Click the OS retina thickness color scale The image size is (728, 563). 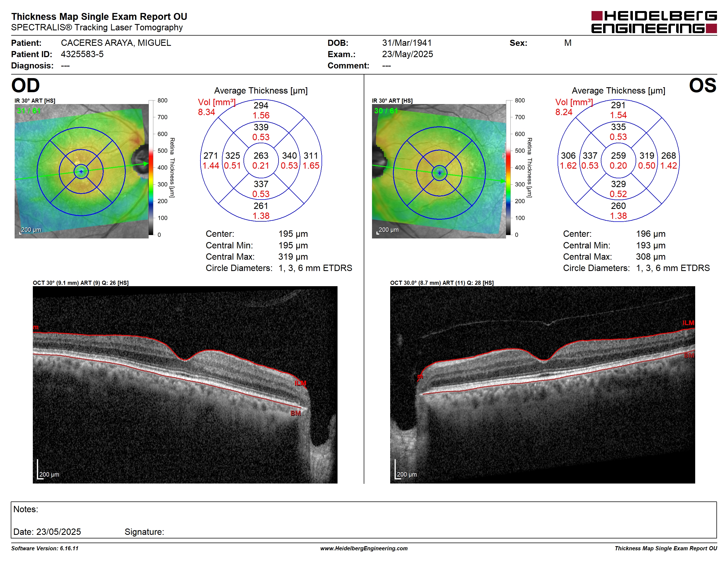point(508,168)
